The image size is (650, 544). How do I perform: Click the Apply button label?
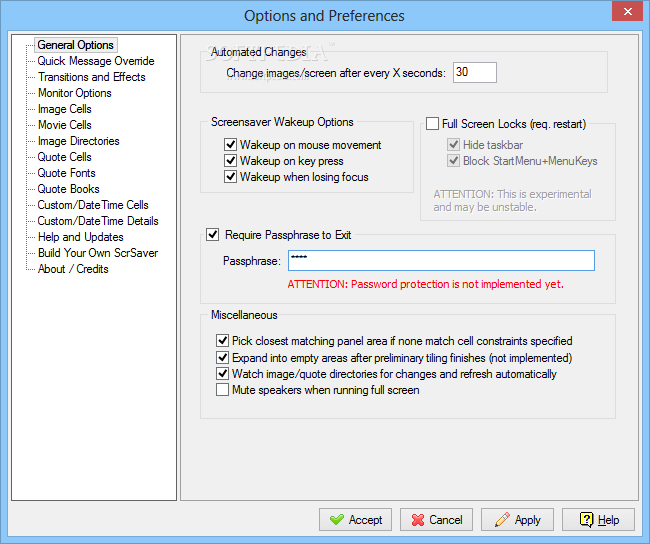(x=527, y=520)
